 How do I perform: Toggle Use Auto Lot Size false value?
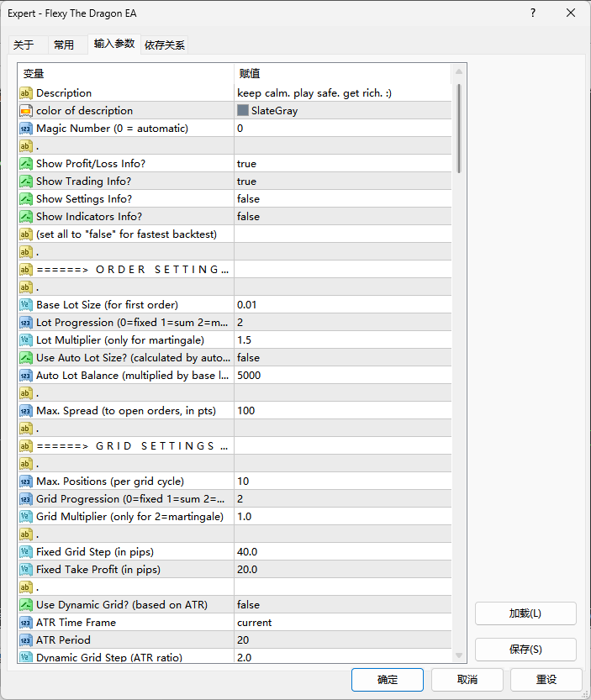pos(343,358)
